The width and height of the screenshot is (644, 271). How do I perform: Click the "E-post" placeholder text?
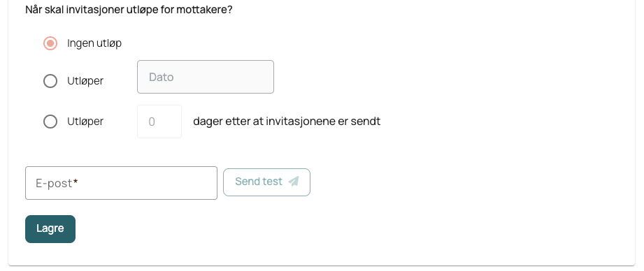55,183
